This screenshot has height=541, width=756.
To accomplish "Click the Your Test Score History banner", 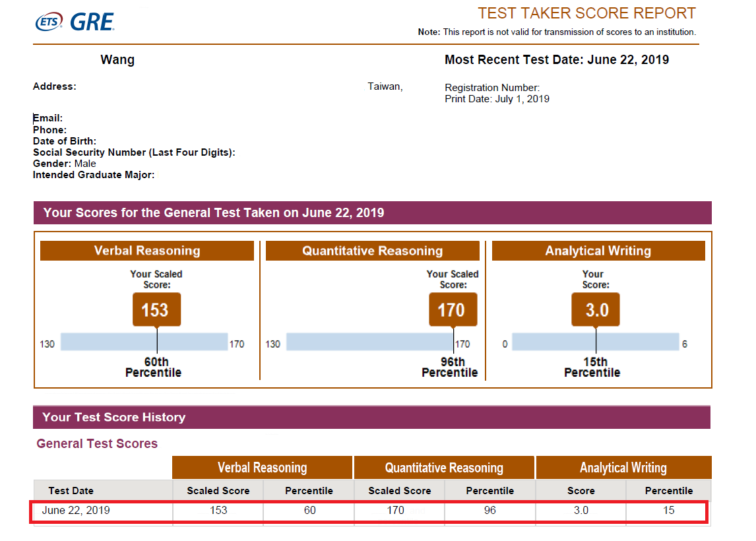I will (x=371, y=417).
